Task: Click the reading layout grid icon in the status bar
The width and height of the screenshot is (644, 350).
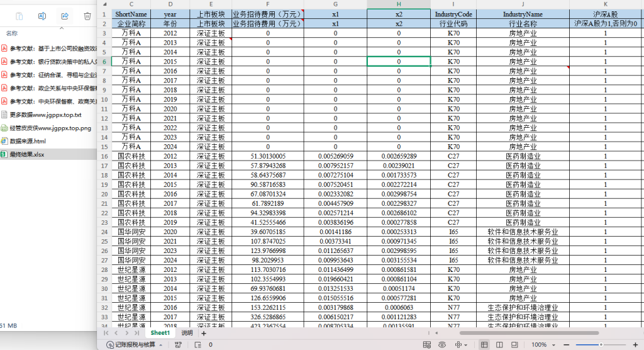Action: point(427,345)
